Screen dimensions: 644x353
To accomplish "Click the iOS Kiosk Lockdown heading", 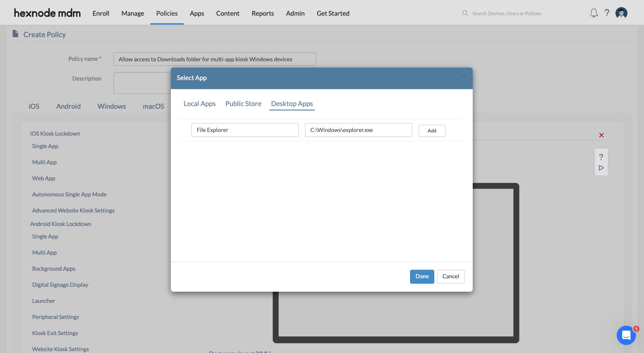I will click(55, 134).
